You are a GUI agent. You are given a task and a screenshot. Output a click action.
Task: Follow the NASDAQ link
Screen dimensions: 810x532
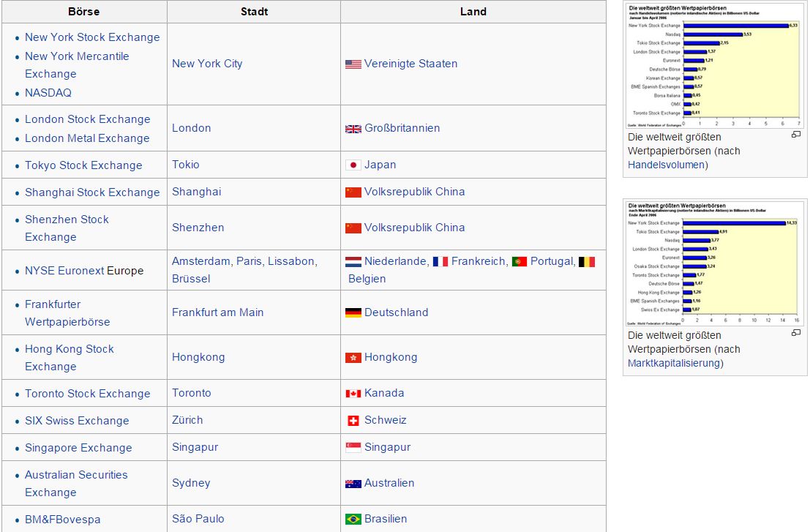pyautogui.click(x=48, y=93)
